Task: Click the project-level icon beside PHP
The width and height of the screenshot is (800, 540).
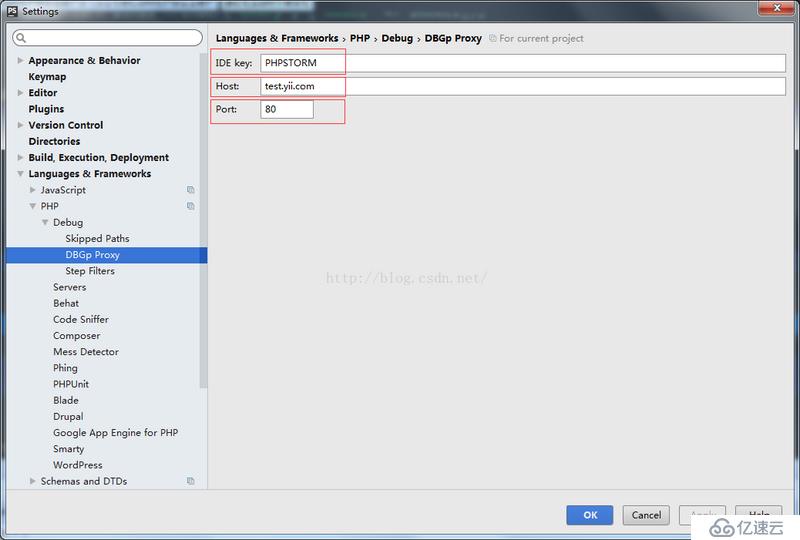Action: [x=191, y=206]
